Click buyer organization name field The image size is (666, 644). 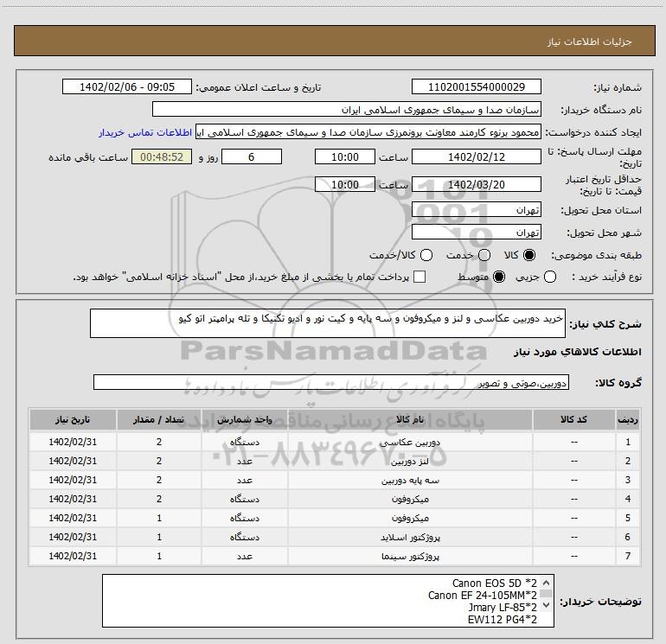(x=347, y=110)
